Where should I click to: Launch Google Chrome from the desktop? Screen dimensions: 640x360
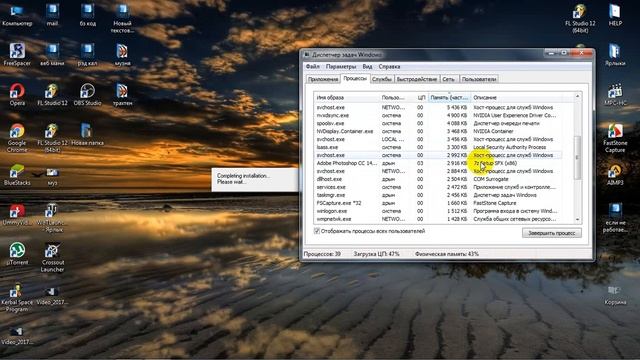click(x=17, y=138)
